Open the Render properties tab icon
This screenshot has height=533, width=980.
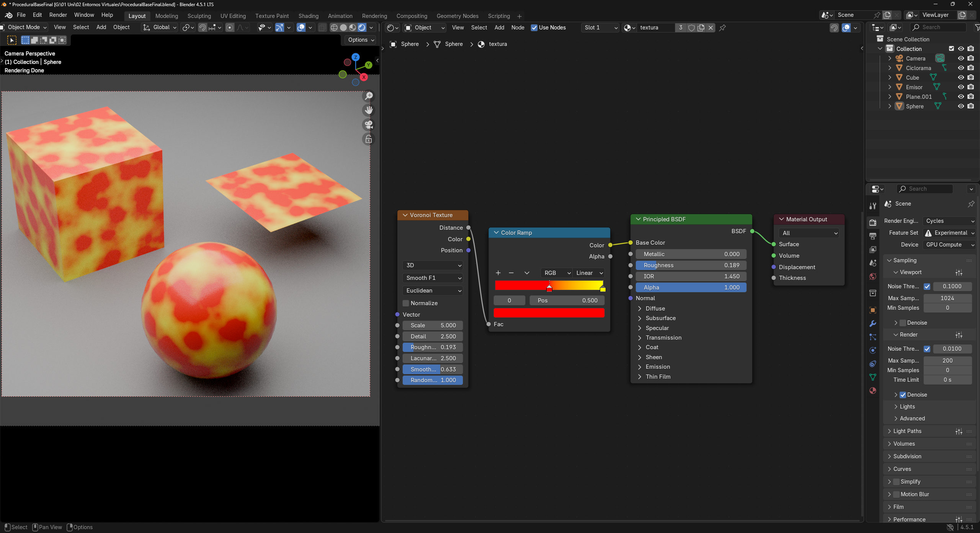[873, 222]
